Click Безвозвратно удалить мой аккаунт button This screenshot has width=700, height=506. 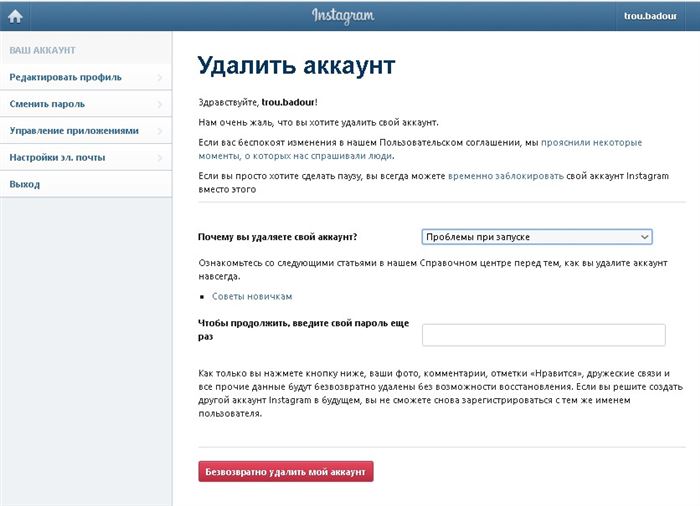click(x=286, y=472)
